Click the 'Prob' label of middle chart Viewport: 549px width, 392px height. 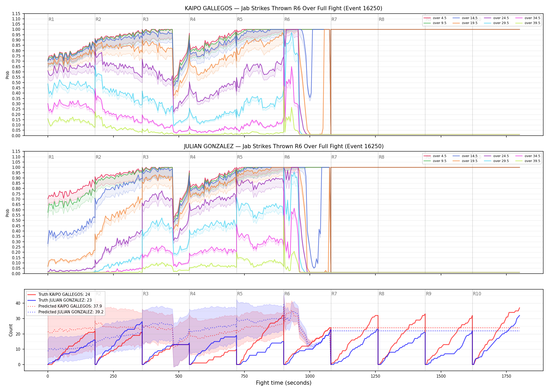coord(8,213)
